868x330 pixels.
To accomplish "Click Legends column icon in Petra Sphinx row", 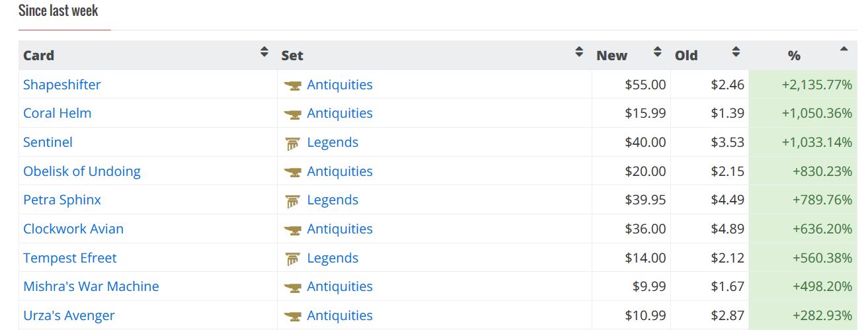I will [292, 200].
